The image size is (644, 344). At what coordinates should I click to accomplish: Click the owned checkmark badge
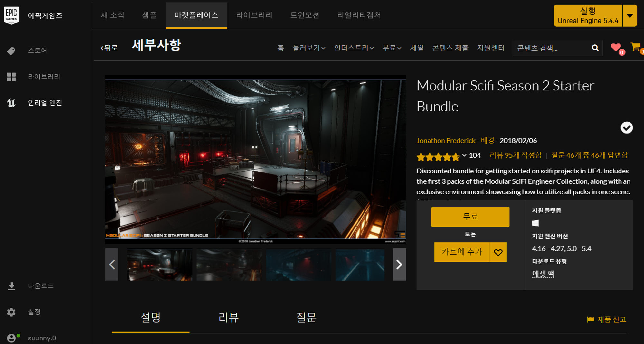[x=627, y=128]
